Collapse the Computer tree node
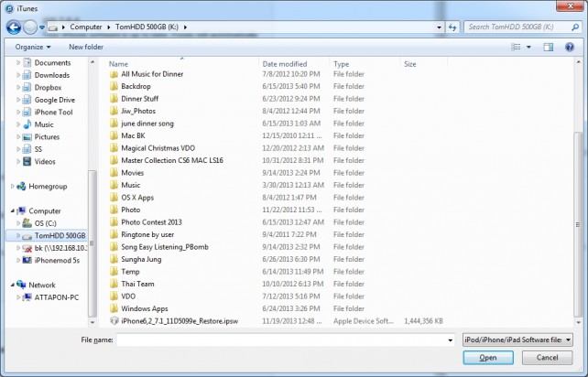Image resolution: width=588 pixels, height=377 pixels. [x=13, y=211]
